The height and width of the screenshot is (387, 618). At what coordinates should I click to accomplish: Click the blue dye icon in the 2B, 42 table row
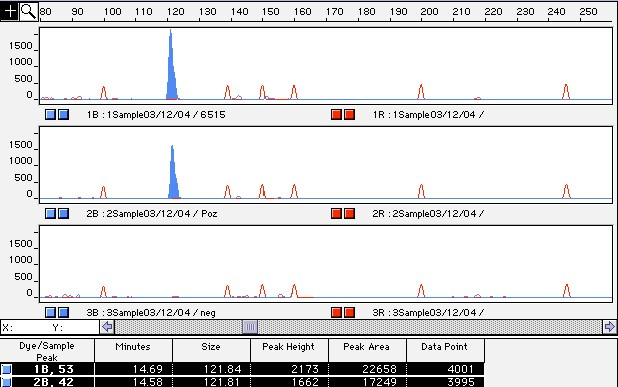pos(6,382)
